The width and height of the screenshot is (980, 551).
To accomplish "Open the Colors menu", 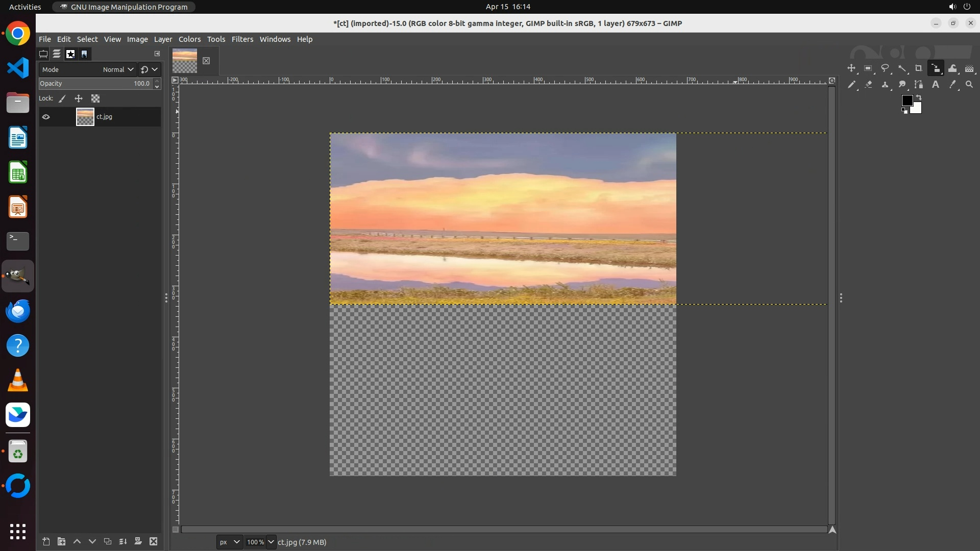I will coord(189,39).
